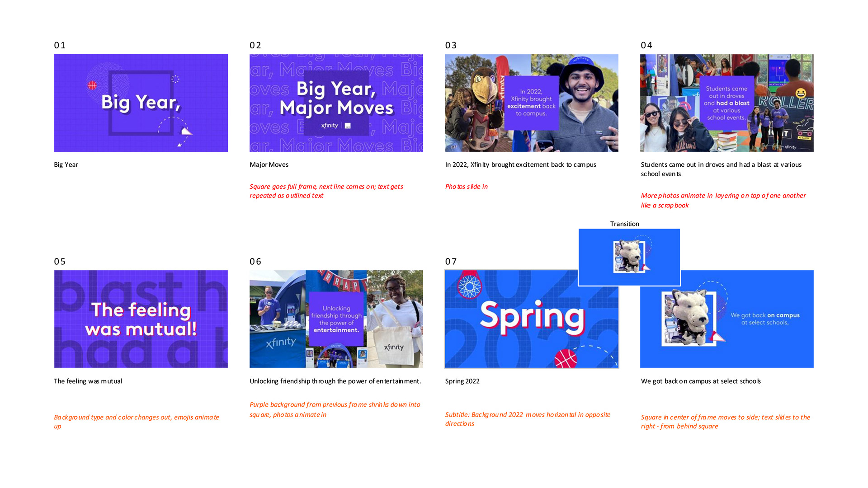Image resolution: width=868 pixels, height=488 pixels.
Task: Select the 'Major Moves' caption text
Action: tap(269, 164)
